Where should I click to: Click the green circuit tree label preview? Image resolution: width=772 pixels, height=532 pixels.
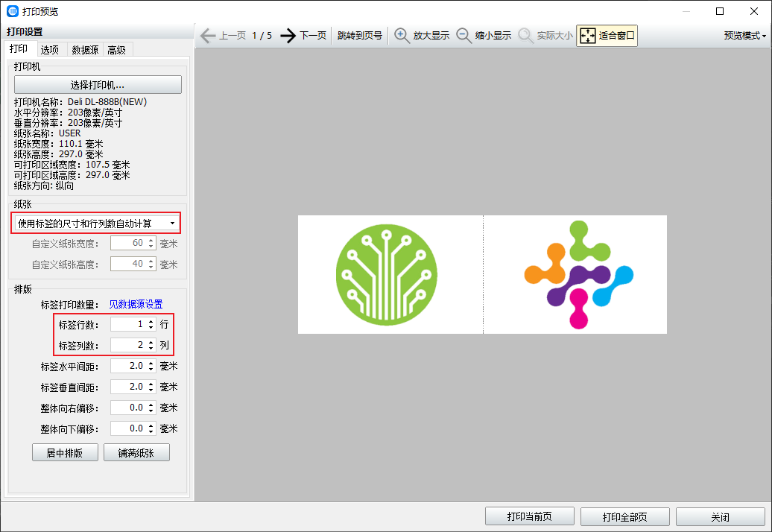(387, 275)
